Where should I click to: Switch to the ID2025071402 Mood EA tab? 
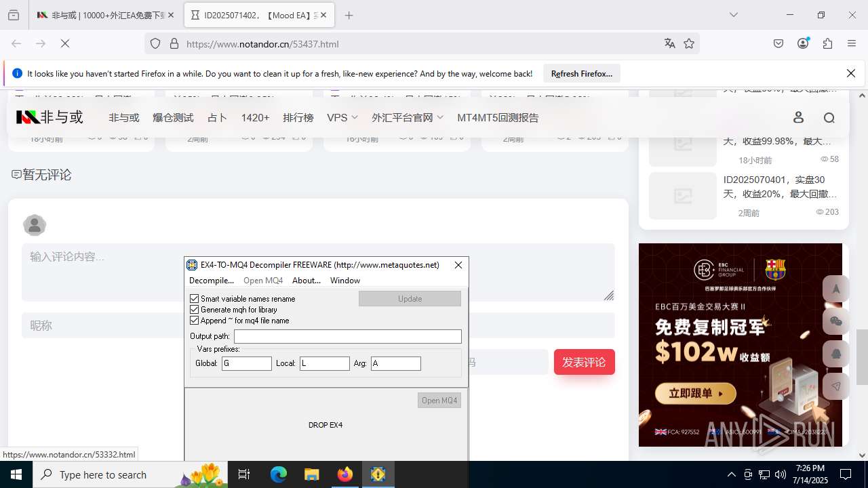(259, 15)
